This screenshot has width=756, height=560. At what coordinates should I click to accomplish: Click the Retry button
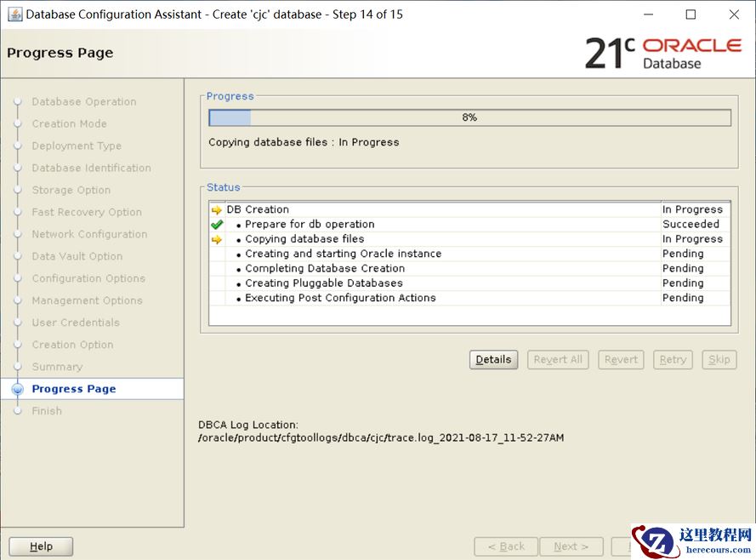[673, 360]
